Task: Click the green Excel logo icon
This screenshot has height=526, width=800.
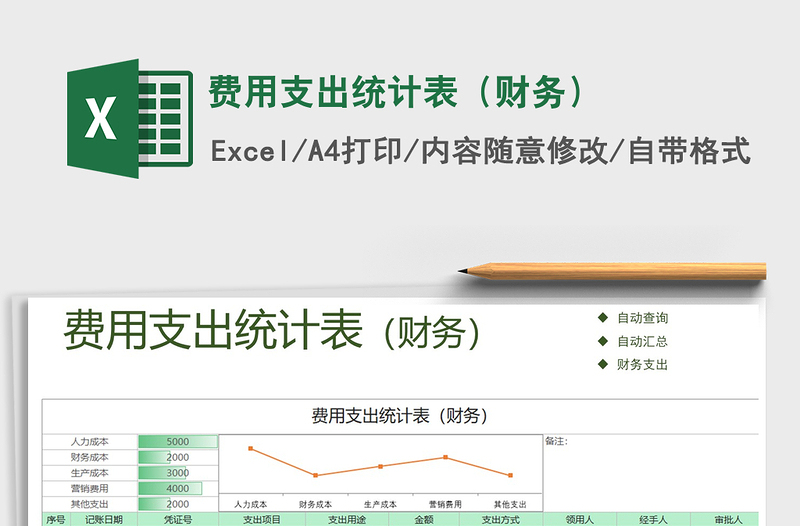Action: 130,118
